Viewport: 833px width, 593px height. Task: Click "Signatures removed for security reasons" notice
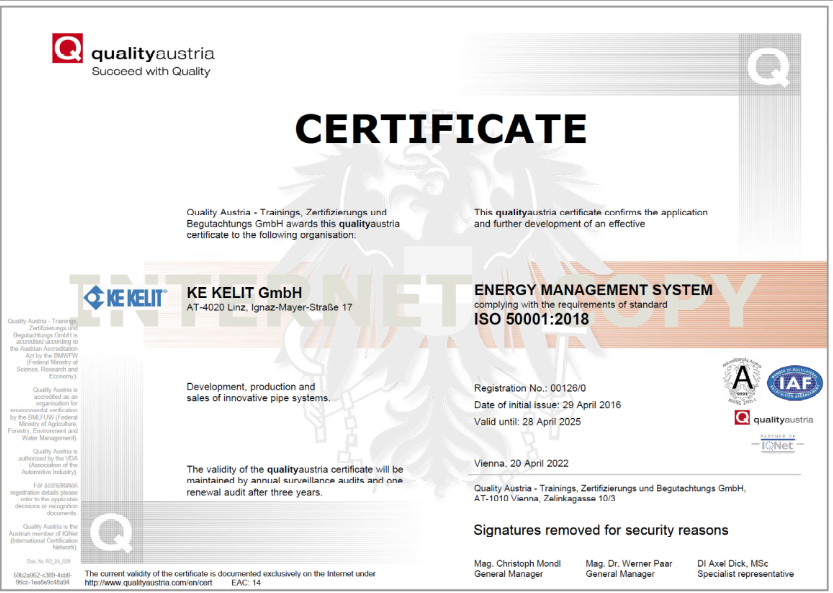(x=601, y=530)
